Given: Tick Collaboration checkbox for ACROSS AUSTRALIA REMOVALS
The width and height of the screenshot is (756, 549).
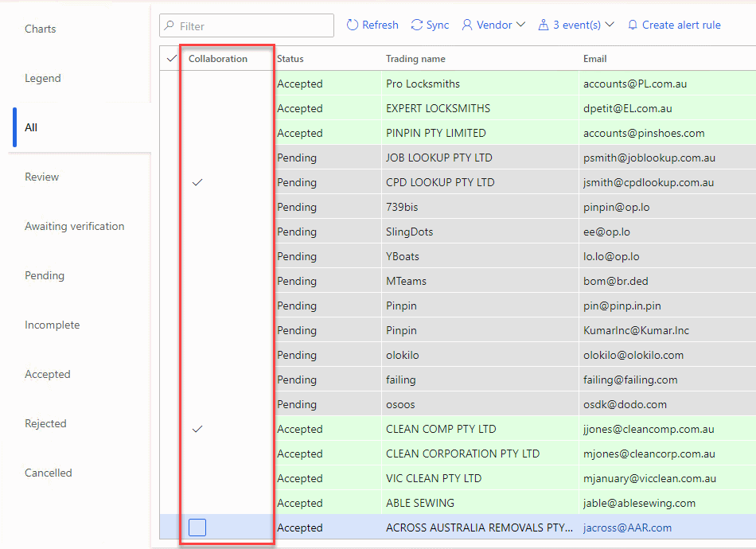Looking at the screenshot, I should click(x=197, y=528).
